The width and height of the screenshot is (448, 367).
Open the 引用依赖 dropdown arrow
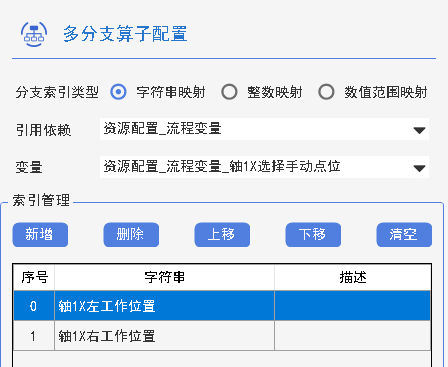[x=419, y=130]
